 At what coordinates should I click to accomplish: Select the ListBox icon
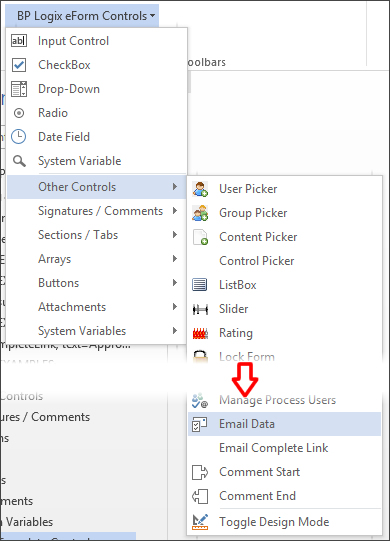200,285
